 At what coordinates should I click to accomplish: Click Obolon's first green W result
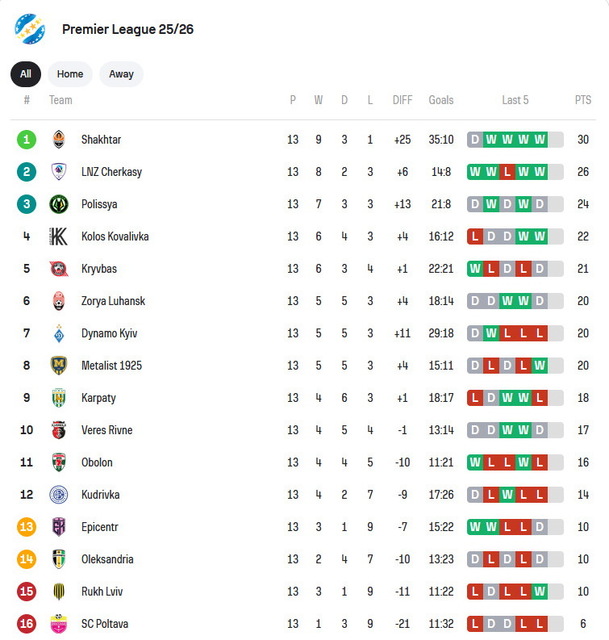tap(476, 463)
